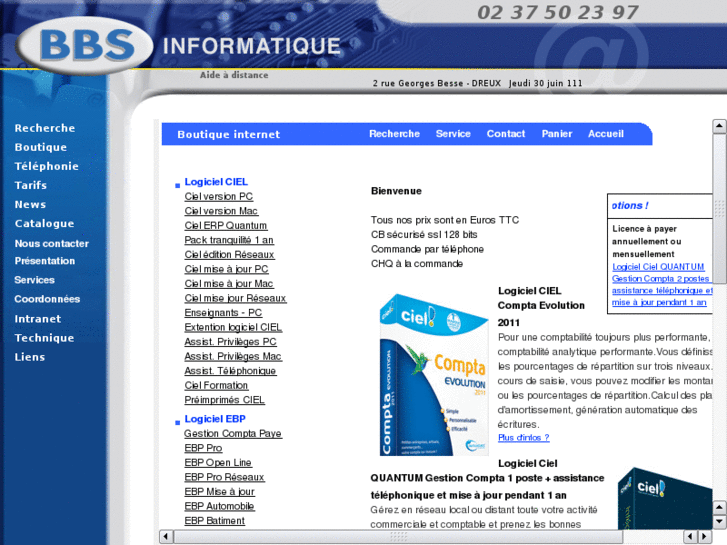
Task: Open Services in left sidebar
Action: [34, 280]
